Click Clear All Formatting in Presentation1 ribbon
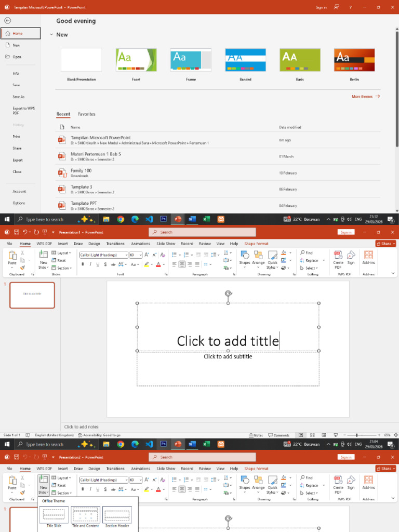 coord(163,255)
